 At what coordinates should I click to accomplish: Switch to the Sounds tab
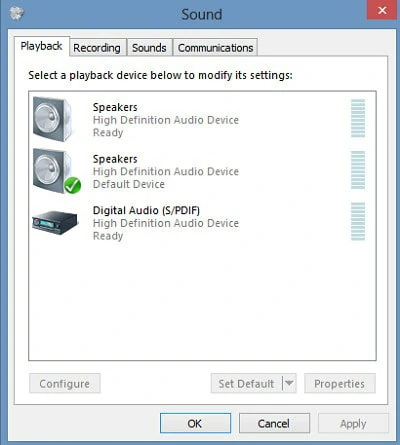[149, 48]
